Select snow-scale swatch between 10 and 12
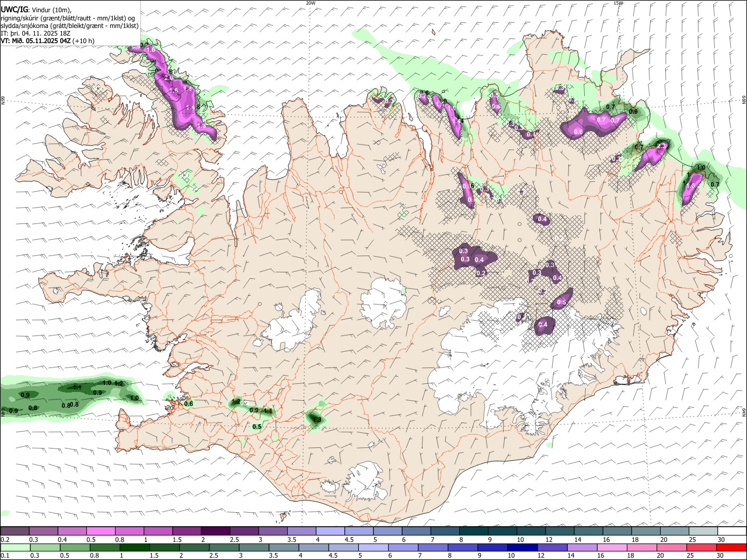Screen dimensions: 747x560 click(530, 531)
